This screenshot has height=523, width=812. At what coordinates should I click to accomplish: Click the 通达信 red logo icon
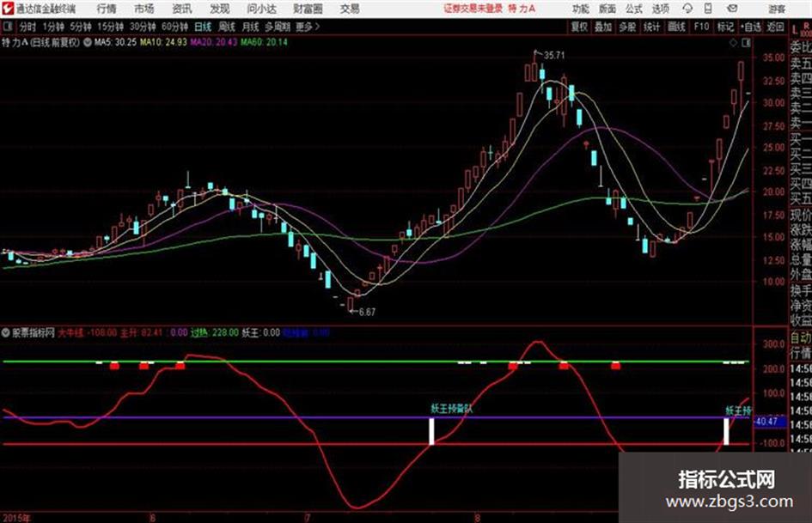point(7,9)
